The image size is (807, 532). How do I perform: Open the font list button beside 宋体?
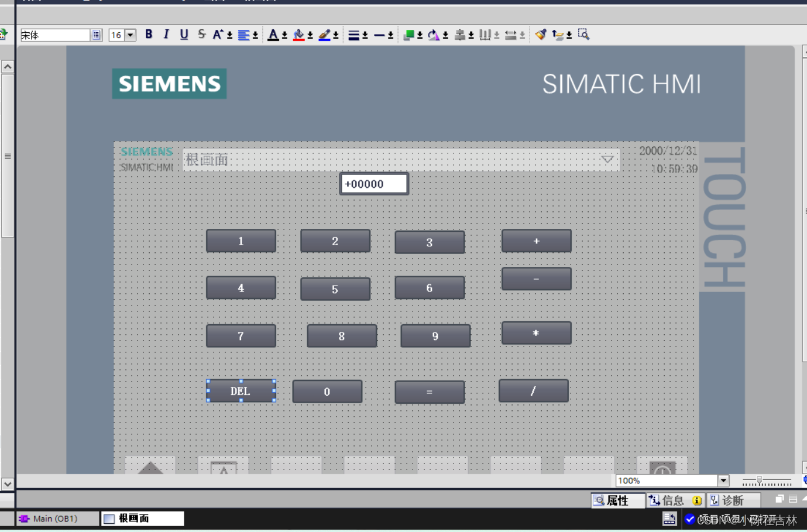(96, 35)
